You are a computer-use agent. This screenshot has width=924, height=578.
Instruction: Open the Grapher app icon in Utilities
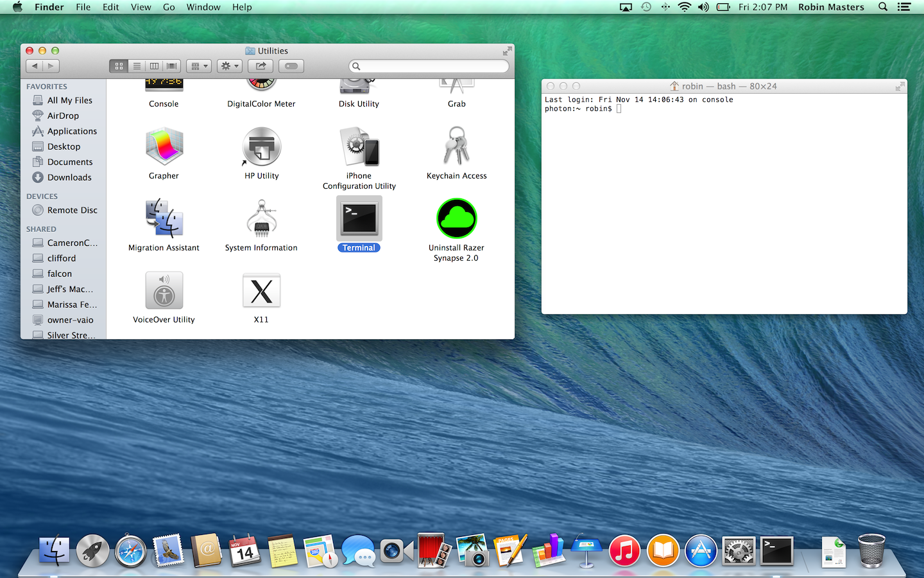click(x=164, y=147)
